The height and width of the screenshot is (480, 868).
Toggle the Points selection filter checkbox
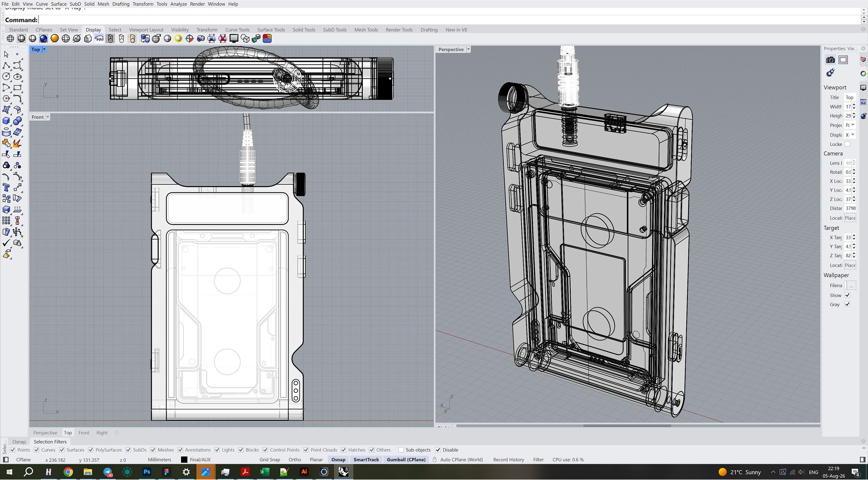tap(13, 450)
